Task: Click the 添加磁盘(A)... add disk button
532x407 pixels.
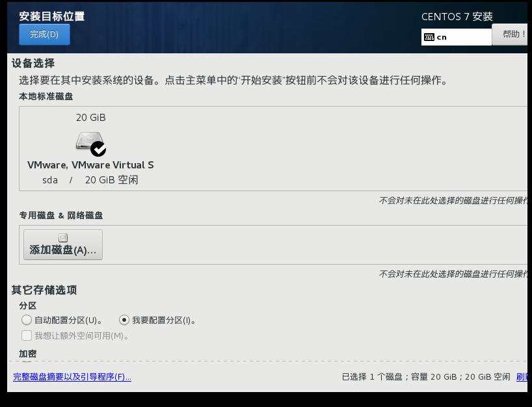Action: [x=63, y=245]
